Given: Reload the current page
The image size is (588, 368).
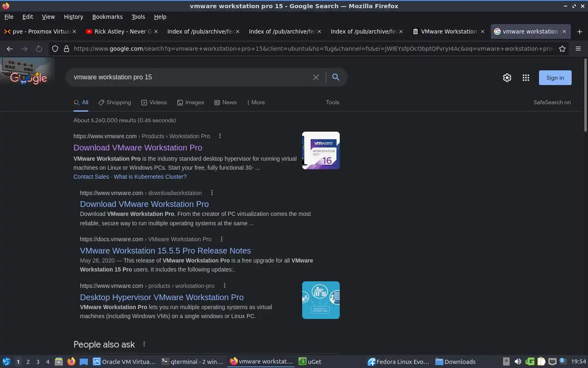Looking at the screenshot, I should point(39,49).
